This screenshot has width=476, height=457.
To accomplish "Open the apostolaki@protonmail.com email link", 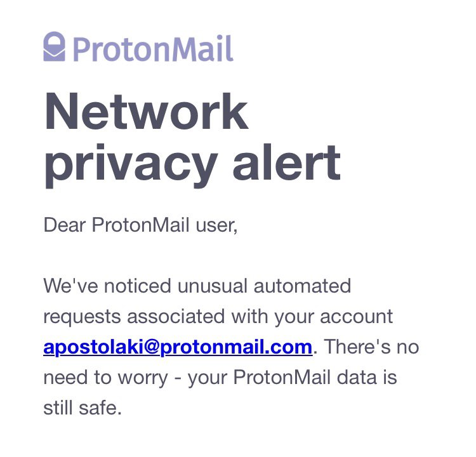I will (178, 347).
